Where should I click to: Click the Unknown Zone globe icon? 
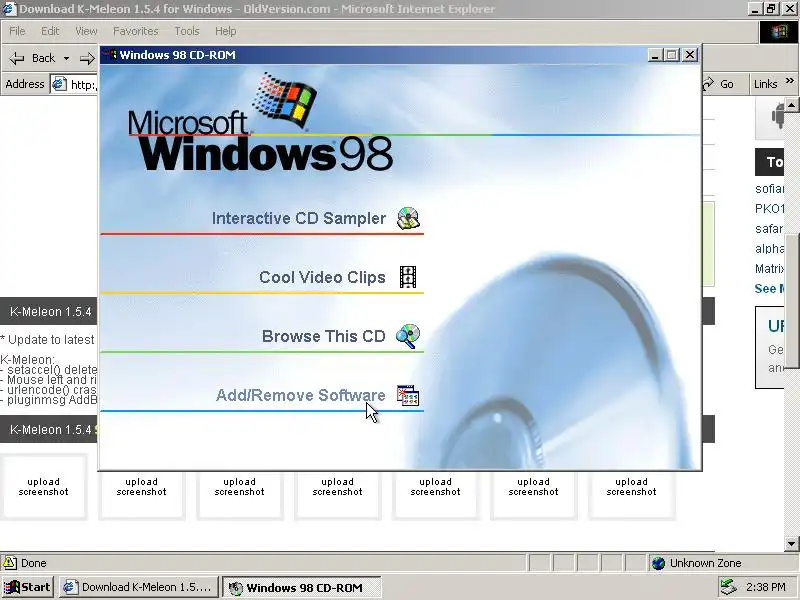[x=659, y=563]
